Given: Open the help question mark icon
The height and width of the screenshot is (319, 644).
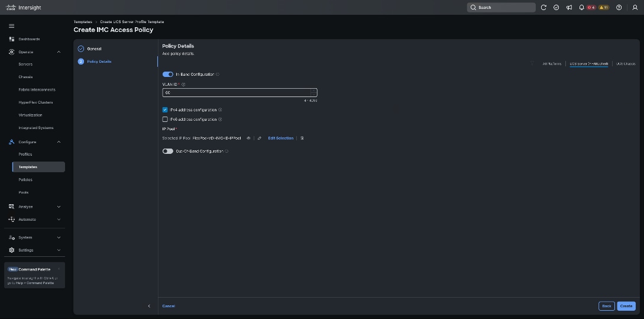Looking at the screenshot, I should 619,8.
